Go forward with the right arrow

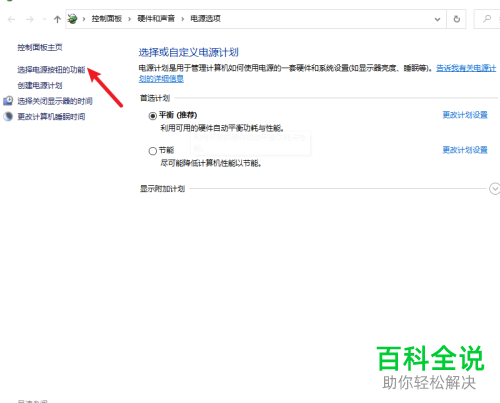pos(30,19)
